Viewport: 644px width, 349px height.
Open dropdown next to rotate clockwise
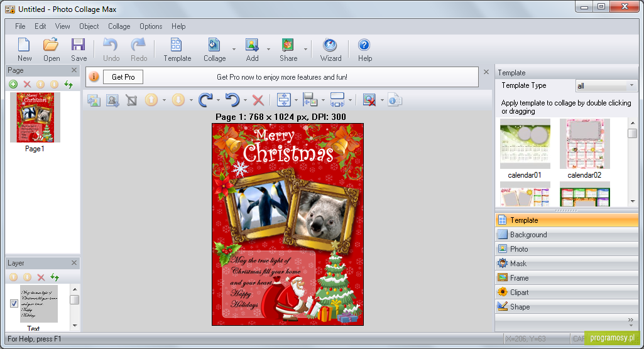coord(218,100)
